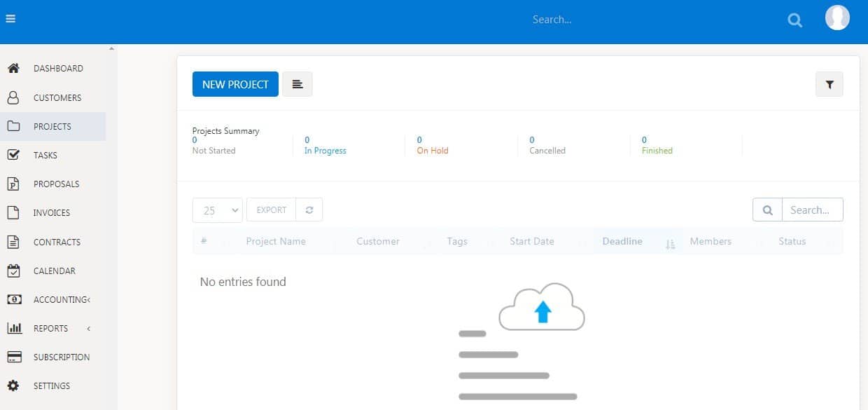Screen dimensions: 868x410
Task: Expand the Accounting sidebar menu
Action: coord(62,299)
